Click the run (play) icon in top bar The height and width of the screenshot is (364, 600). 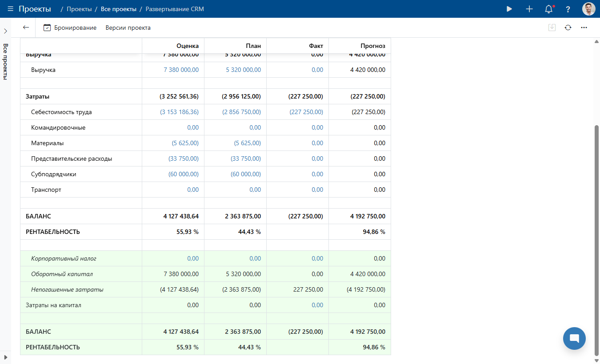click(x=509, y=8)
